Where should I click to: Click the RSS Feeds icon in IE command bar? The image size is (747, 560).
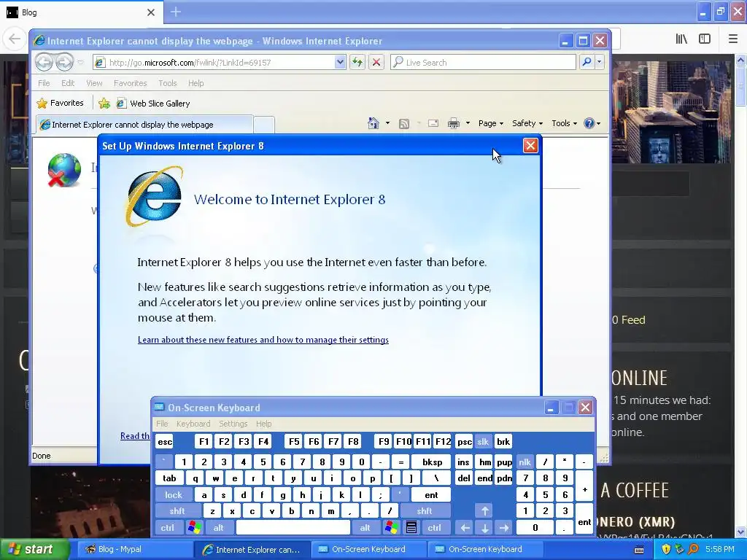(x=404, y=124)
